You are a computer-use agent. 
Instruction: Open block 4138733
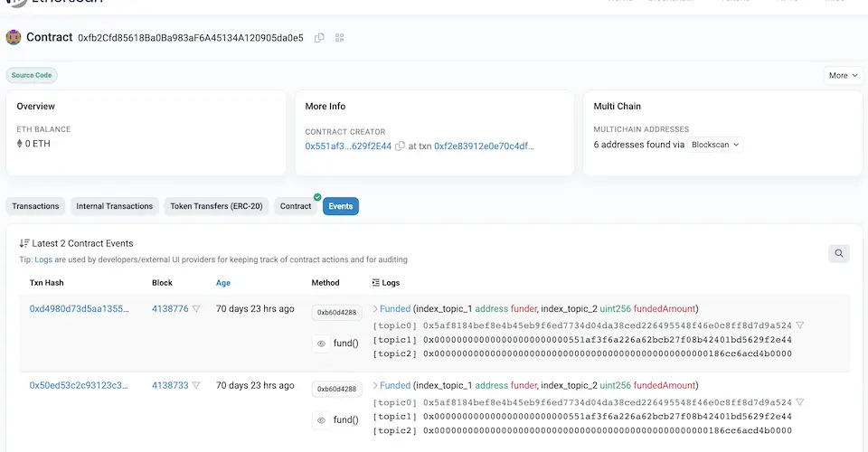click(x=170, y=385)
